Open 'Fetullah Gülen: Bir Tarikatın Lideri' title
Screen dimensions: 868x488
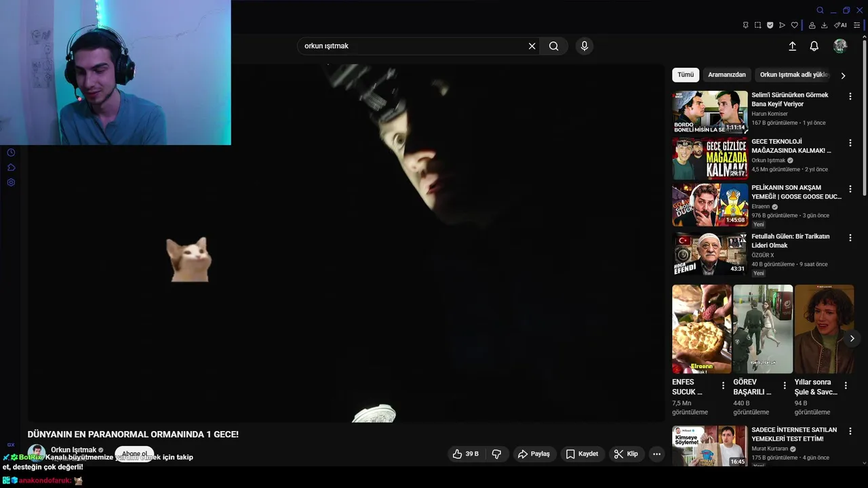point(791,241)
